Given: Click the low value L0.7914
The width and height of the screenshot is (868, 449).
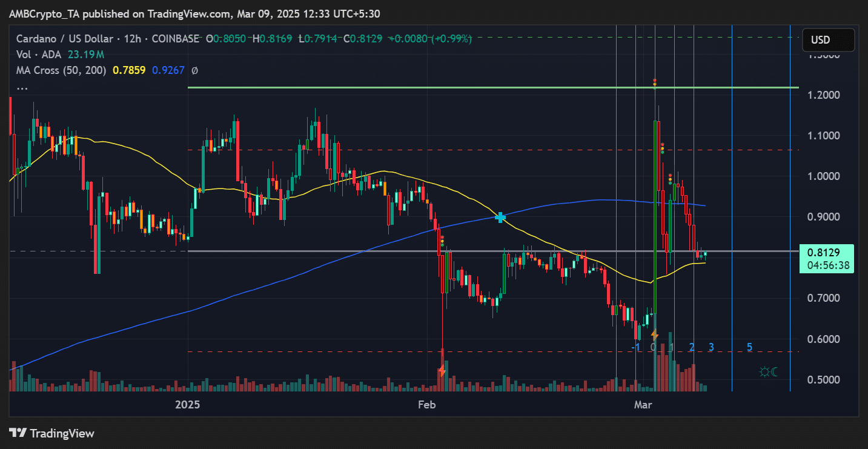Looking at the screenshot, I should [317, 39].
